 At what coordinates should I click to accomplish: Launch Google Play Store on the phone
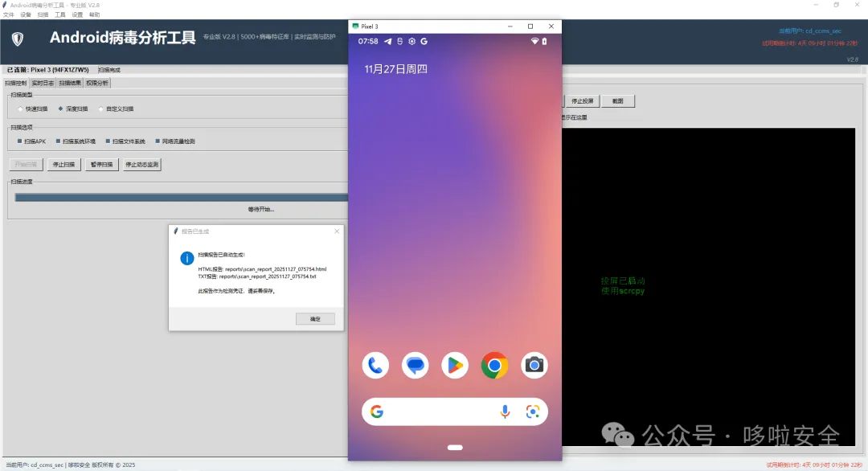455,365
